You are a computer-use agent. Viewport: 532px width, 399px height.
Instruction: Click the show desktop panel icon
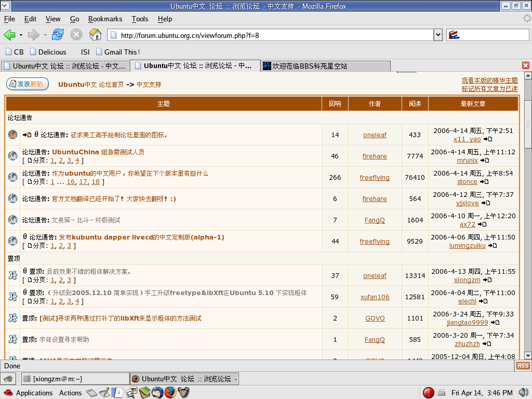pos(8,379)
